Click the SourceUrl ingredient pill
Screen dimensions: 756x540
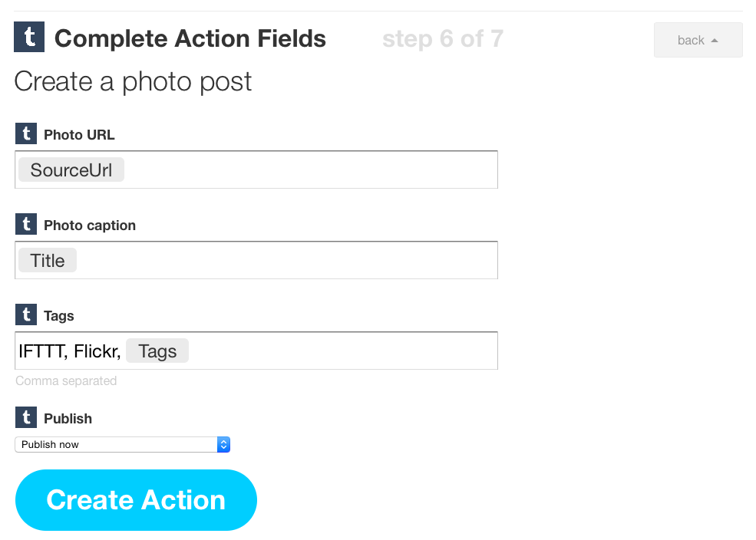pyautogui.click(x=71, y=170)
